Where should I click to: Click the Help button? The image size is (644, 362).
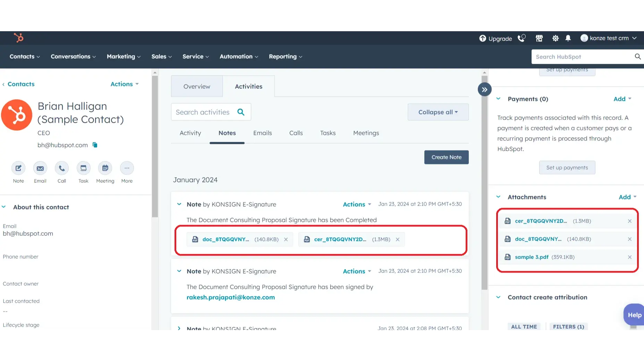click(x=634, y=315)
